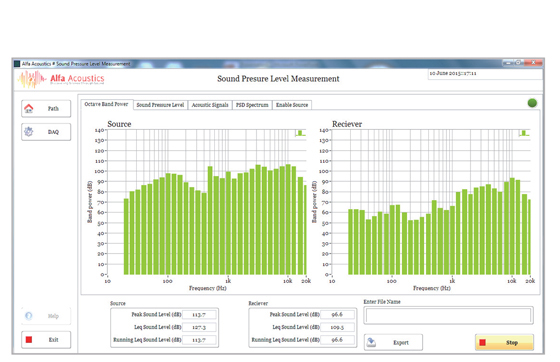
Task: Click the Export download icon
Action: [x=371, y=342]
